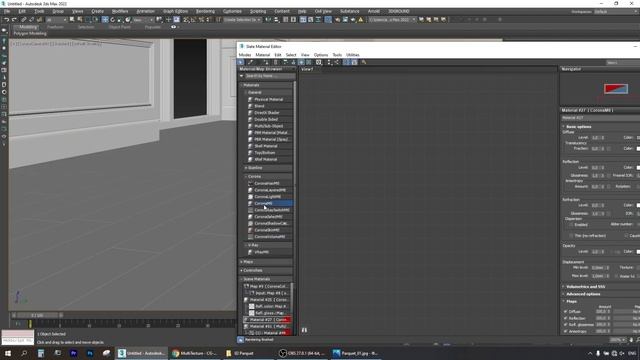Click the Undo arrow in main toolbar
640x360 pixels.
(7, 20)
